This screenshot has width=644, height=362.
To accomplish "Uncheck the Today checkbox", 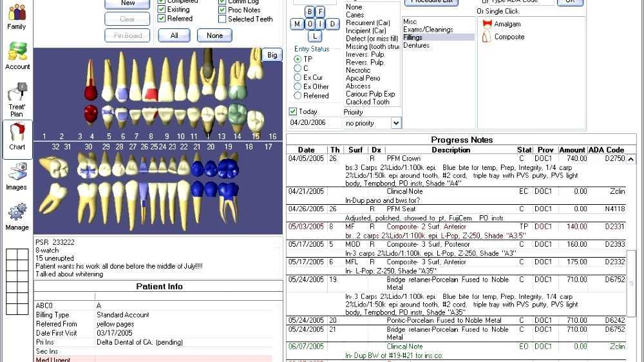I will (293, 111).
